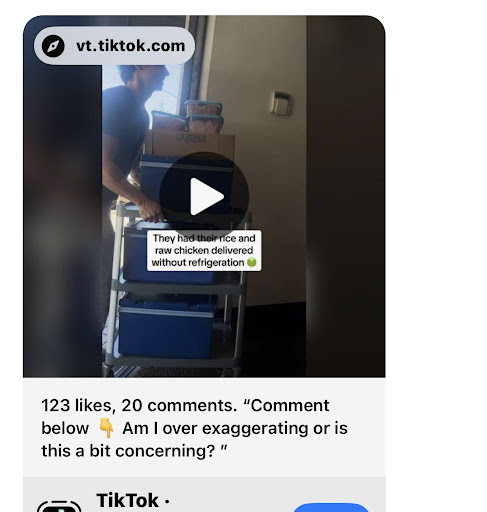Tap the man in the video thumbnail

coord(132,133)
